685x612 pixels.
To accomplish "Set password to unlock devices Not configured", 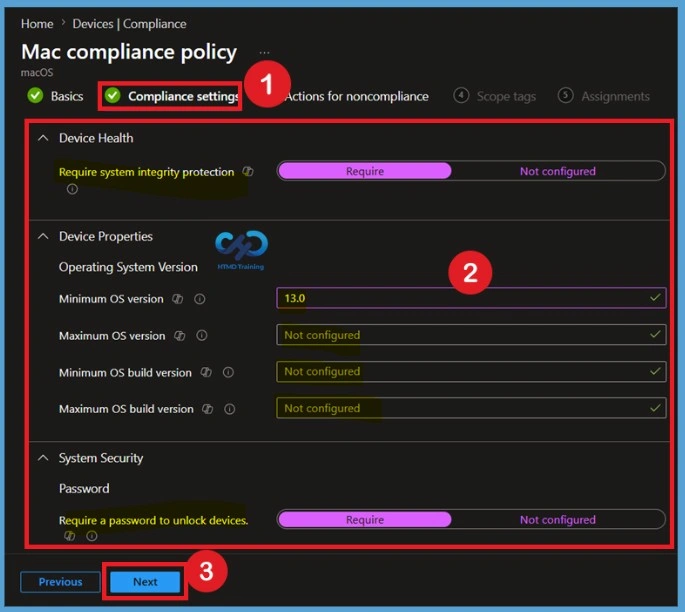I will (557, 519).
